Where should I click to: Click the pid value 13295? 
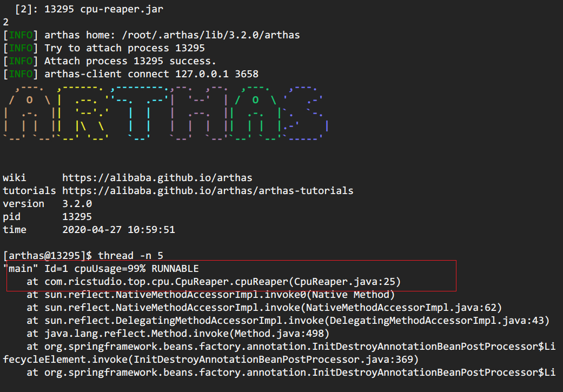pos(77,217)
